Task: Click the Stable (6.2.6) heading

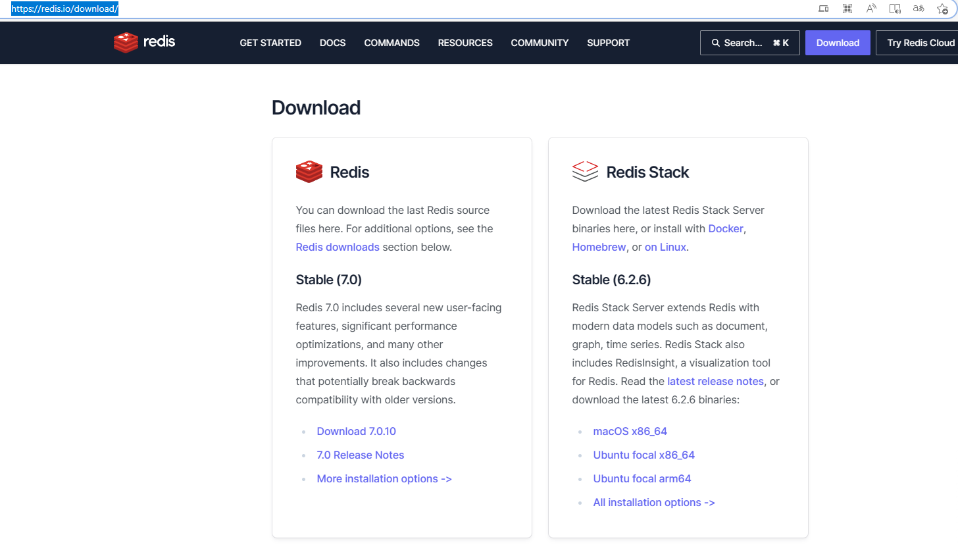Action: [611, 280]
